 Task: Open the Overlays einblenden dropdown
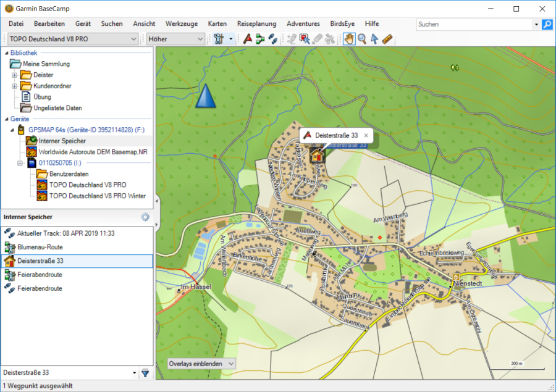point(231,364)
